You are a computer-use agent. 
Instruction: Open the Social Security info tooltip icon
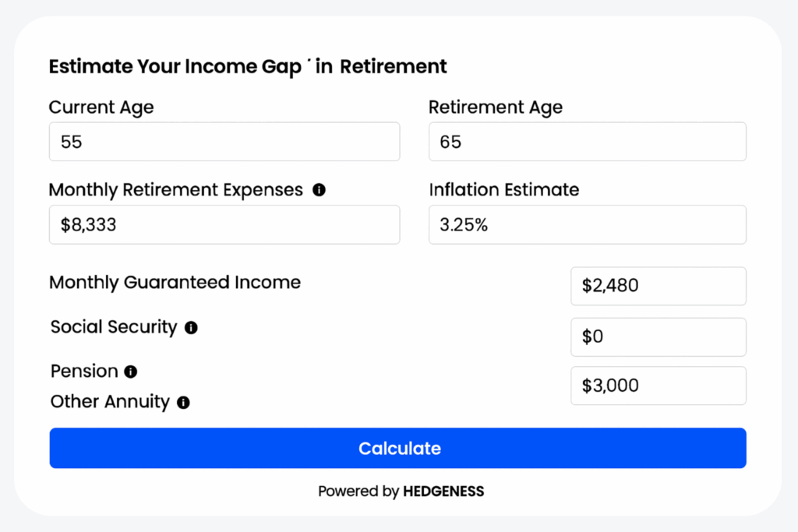pyautogui.click(x=191, y=328)
